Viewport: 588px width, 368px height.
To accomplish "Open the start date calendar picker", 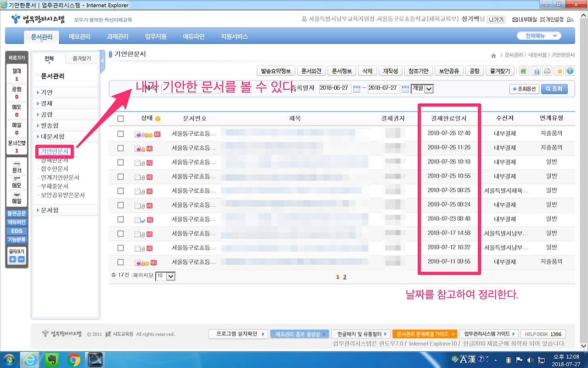I will [x=356, y=89].
